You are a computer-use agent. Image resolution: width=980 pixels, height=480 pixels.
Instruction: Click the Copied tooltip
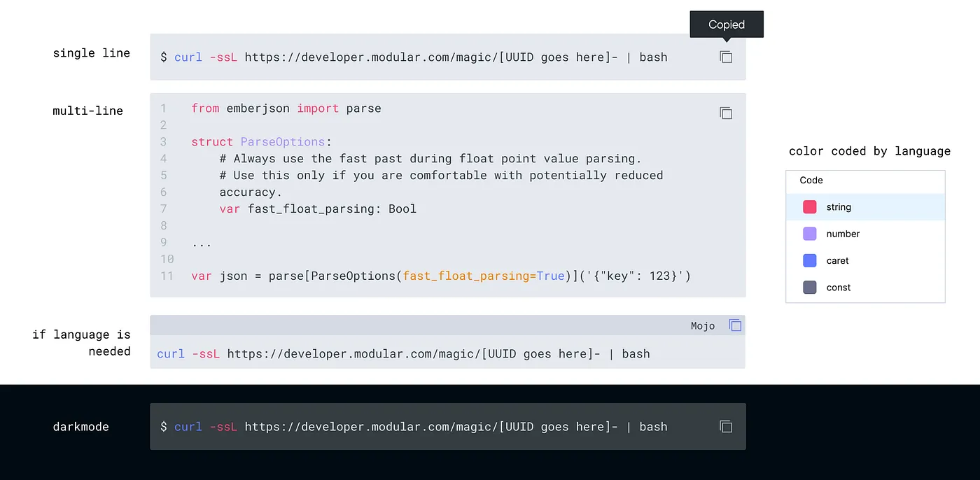point(727,24)
